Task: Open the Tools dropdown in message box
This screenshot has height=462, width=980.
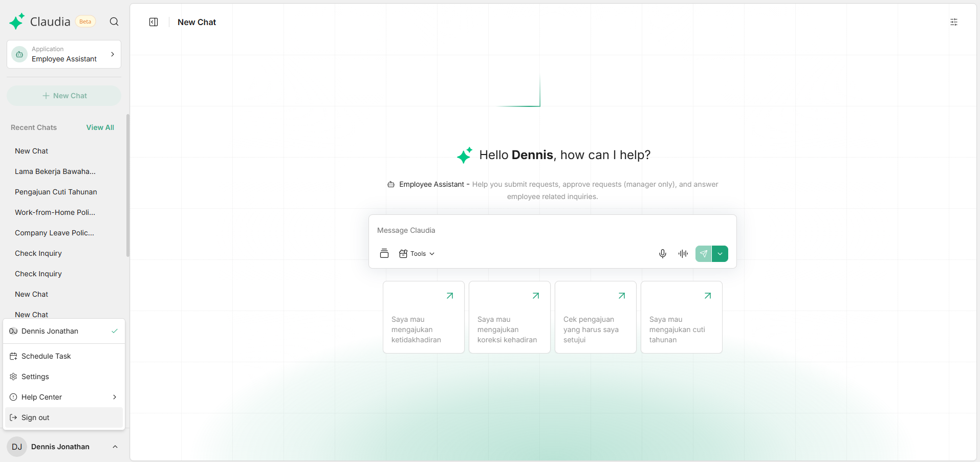Action: point(417,254)
